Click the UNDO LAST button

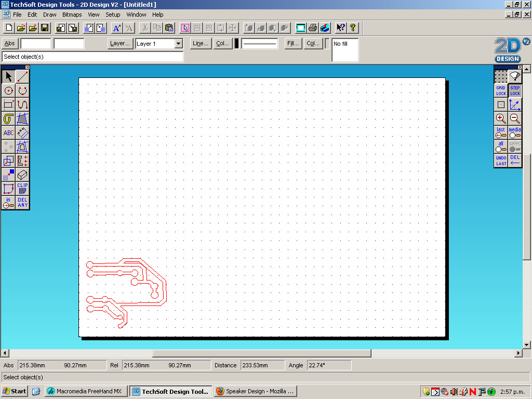click(500, 160)
